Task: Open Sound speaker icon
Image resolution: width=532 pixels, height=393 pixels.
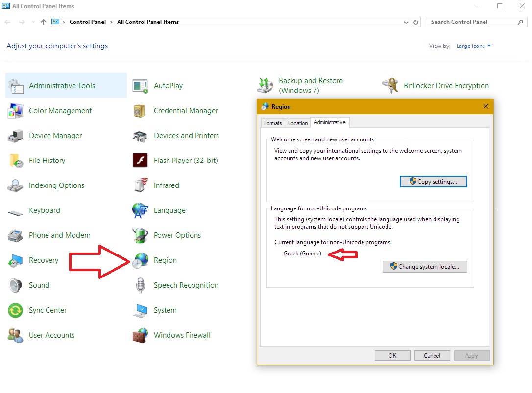Action: [x=15, y=285]
